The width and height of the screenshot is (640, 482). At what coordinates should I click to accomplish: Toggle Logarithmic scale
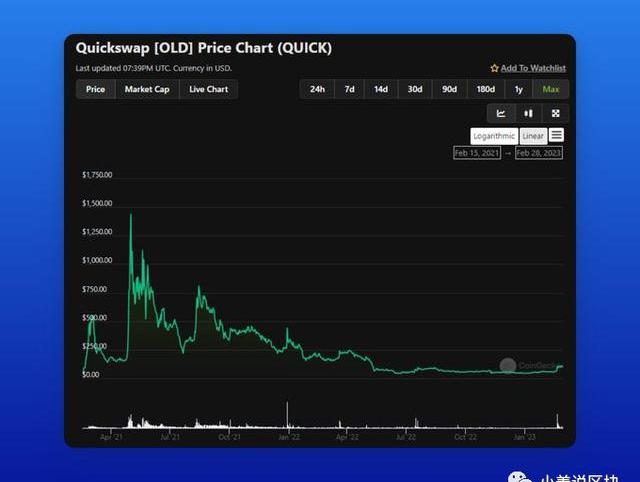pyautogui.click(x=494, y=136)
